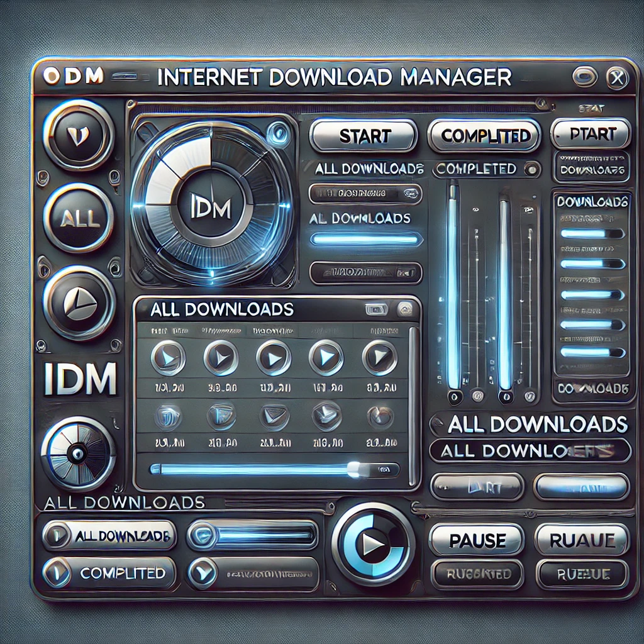The image size is (644, 644).
Task: Open the dropdown field directly below the top ALL DOWNLOADS label
Action: tap(365, 194)
